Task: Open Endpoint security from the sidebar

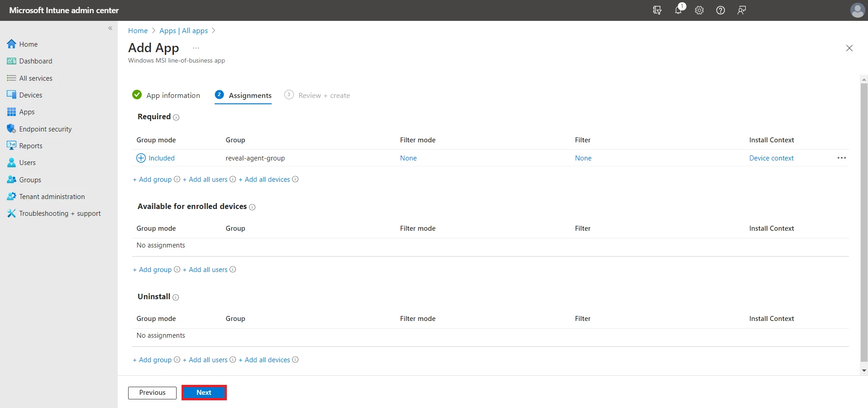Action: point(45,129)
